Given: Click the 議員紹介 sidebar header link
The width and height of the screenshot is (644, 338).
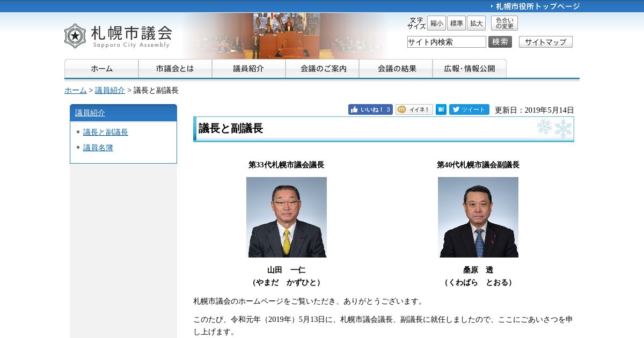Looking at the screenshot, I should point(90,113).
